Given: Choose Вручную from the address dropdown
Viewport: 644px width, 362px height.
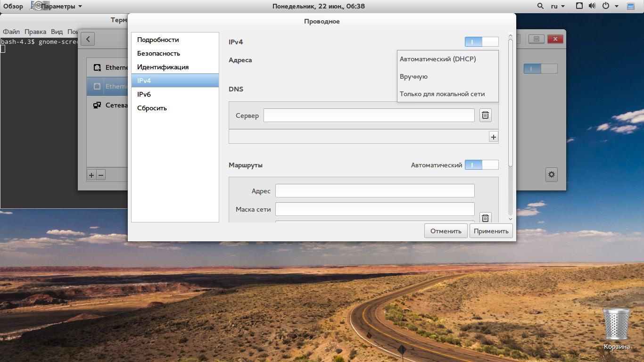Looking at the screenshot, I should (448, 76).
